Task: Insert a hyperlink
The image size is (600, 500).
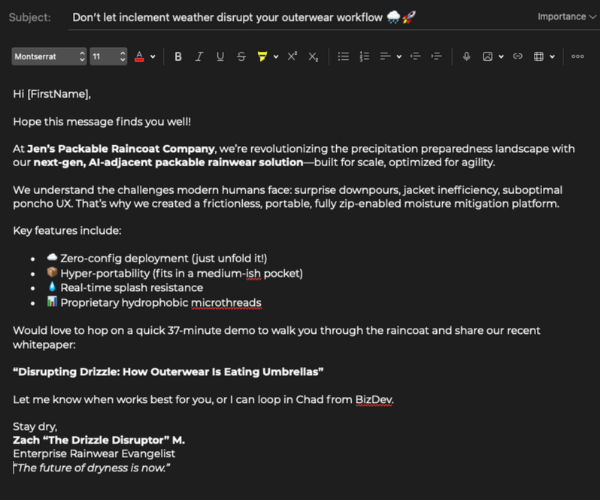Action: (x=517, y=57)
